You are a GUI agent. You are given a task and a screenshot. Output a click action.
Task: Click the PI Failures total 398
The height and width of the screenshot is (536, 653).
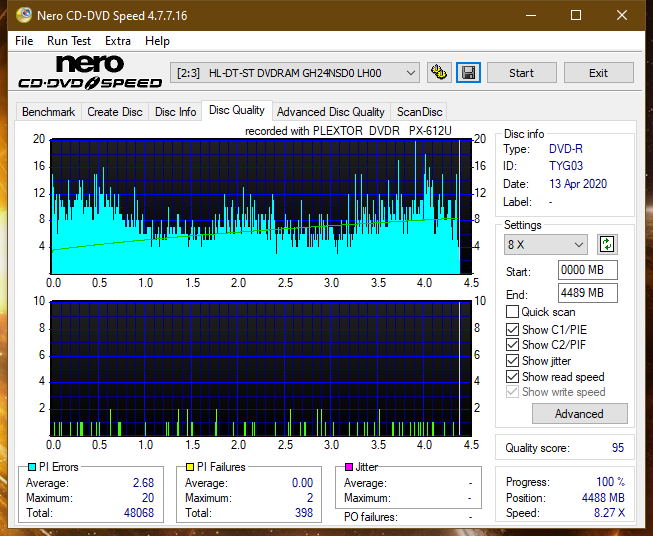pos(304,513)
